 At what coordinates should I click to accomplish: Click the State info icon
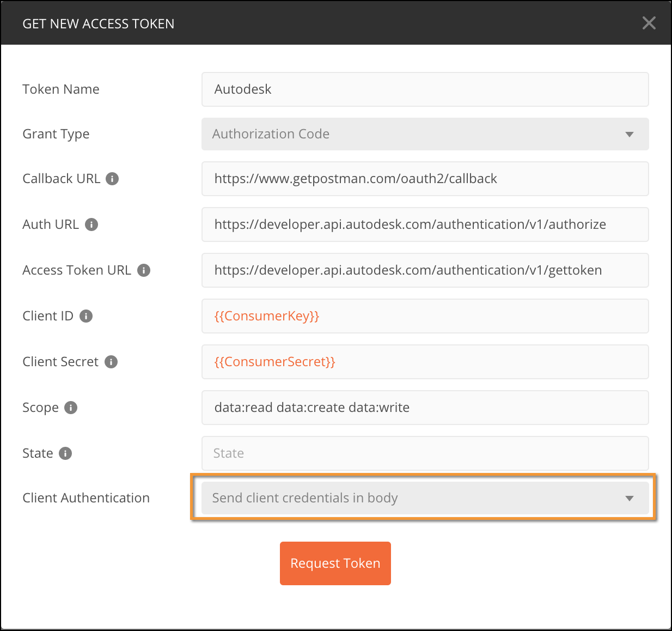65,453
